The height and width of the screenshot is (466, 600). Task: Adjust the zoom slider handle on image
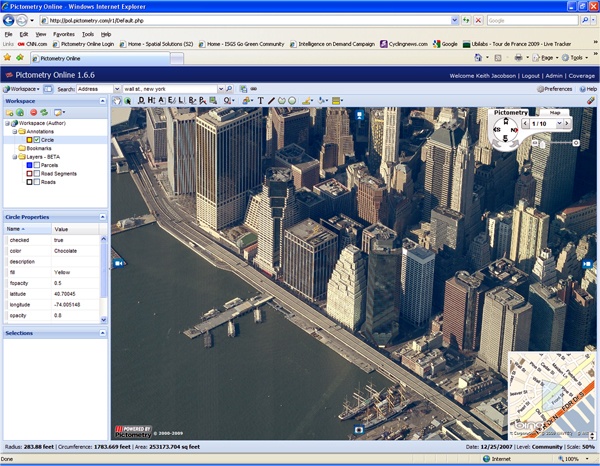click(543, 144)
